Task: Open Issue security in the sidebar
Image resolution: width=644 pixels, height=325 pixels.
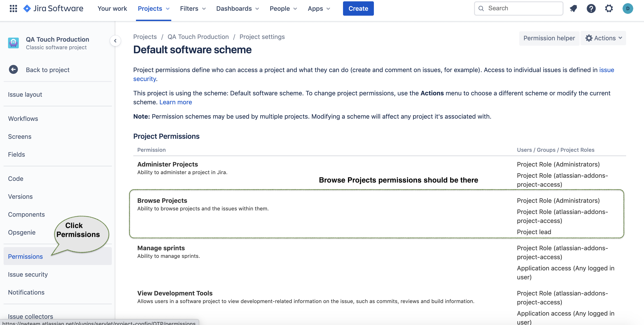Action: (x=28, y=274)
